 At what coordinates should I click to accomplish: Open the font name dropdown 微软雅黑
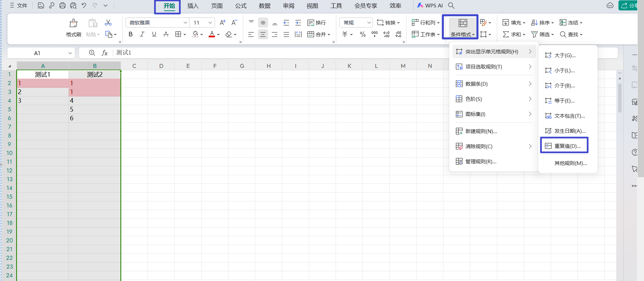pos(185,23)
